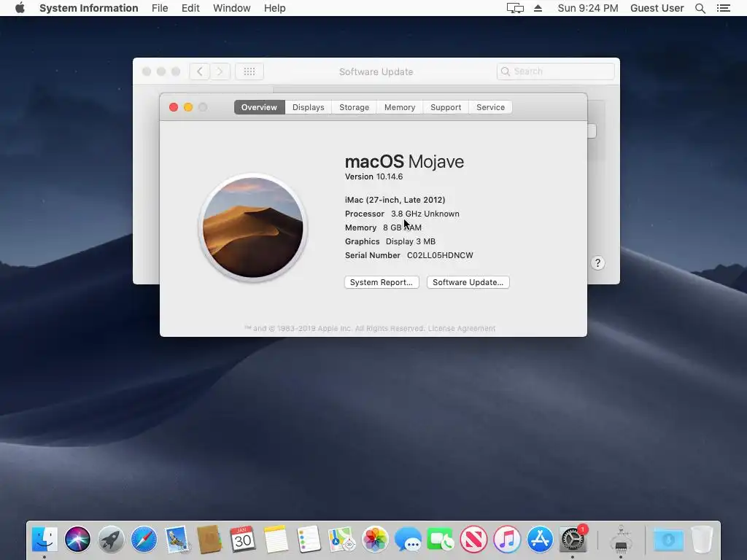Click Processor 3.8 GHz Unknown text
The image size is (747, 560).
(x=402, y=214)
